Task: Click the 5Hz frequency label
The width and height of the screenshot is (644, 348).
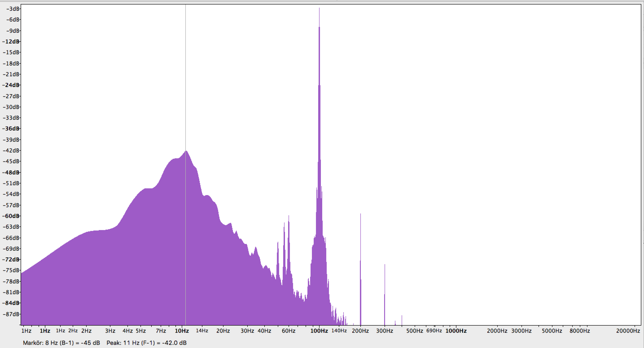Action: [x=141, y=331]
